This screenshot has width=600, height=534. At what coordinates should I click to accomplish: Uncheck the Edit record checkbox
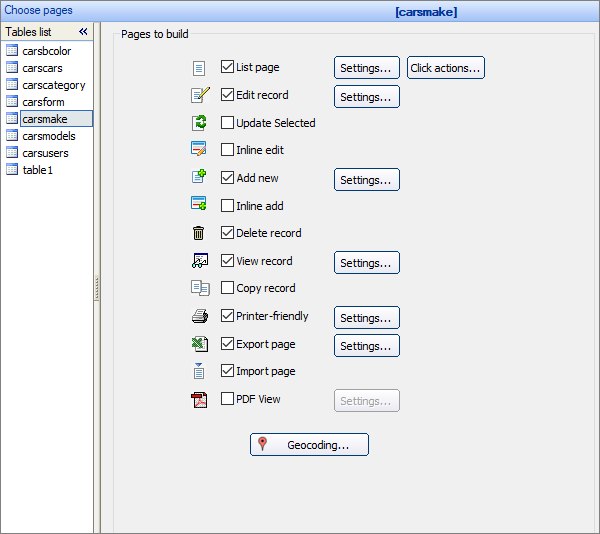coord(227,94)
